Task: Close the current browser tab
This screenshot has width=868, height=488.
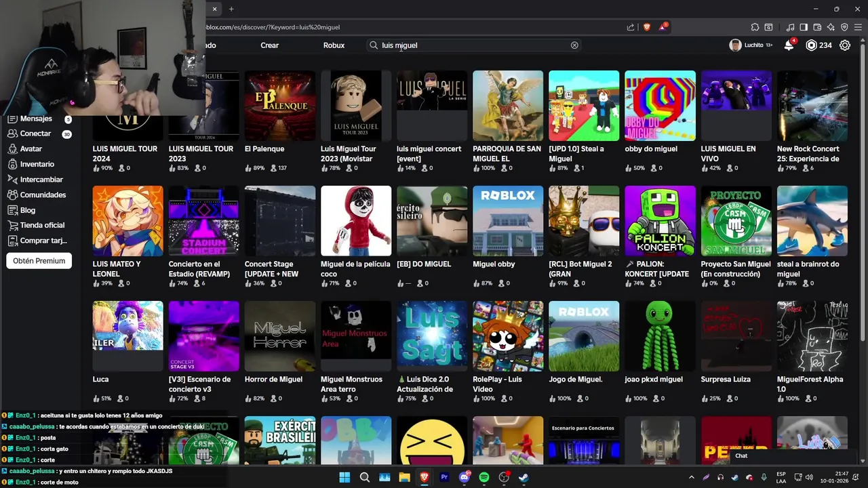Action: 214,9
